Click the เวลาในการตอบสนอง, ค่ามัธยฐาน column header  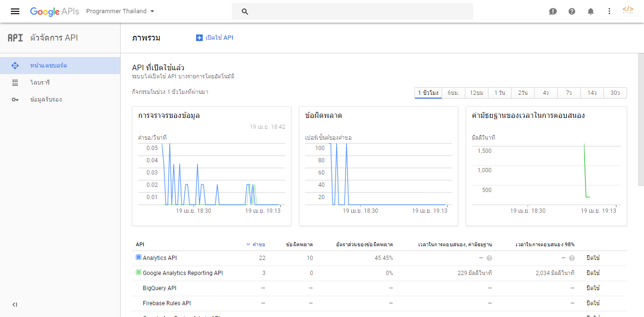(455, 244)
